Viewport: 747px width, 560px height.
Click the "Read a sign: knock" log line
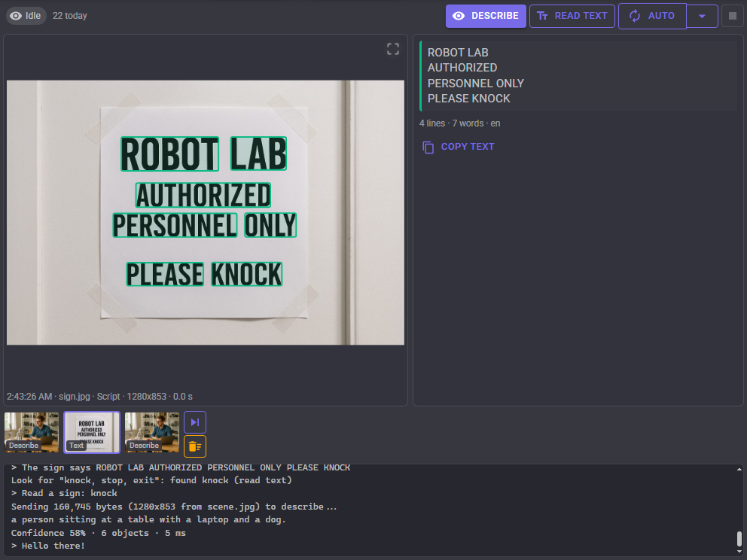click(64, 493)
